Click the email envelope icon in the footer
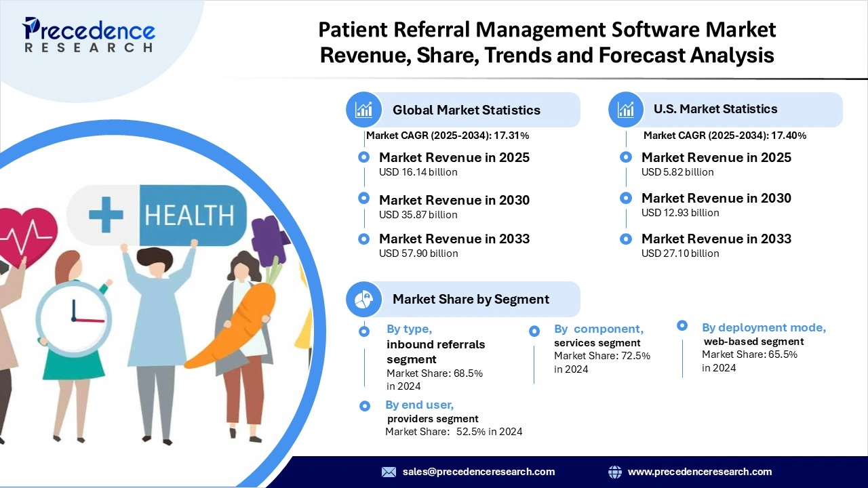 (389, 472)
